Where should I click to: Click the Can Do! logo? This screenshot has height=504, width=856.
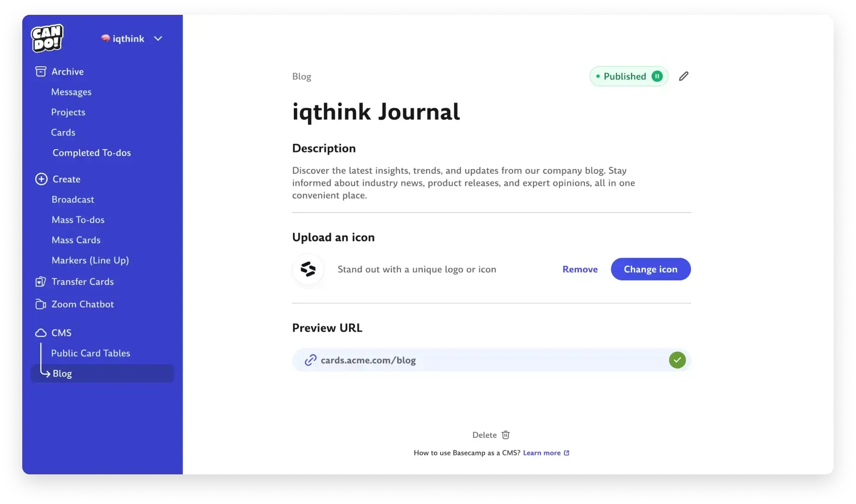(x=47, y=38)
